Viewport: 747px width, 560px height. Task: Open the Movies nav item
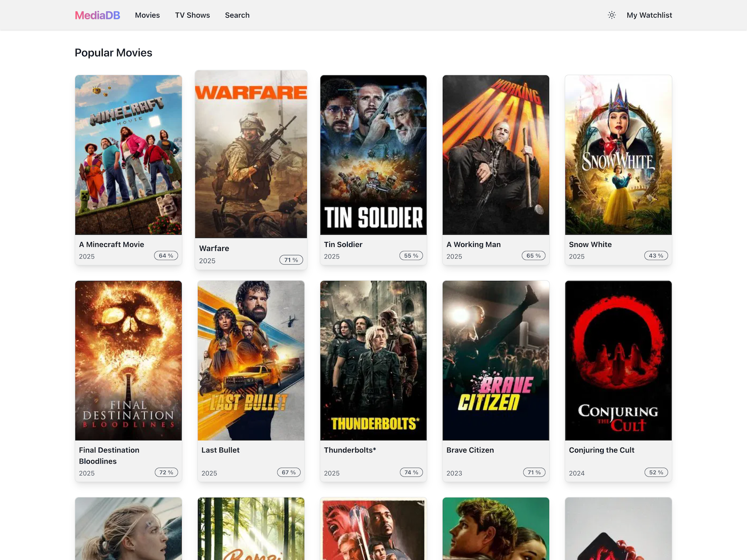(148, 15)
